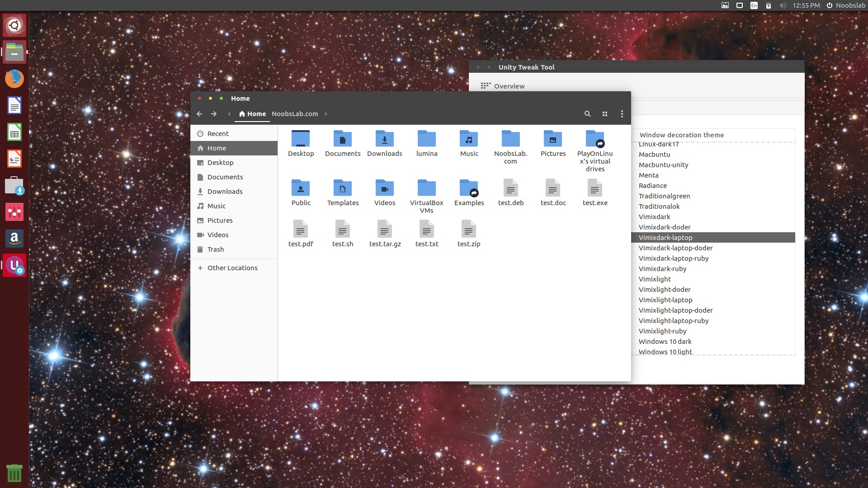This screenshot has width=868, height=488.
Task: Open the Downloads folder icon
Action: (x=384, y=139)
